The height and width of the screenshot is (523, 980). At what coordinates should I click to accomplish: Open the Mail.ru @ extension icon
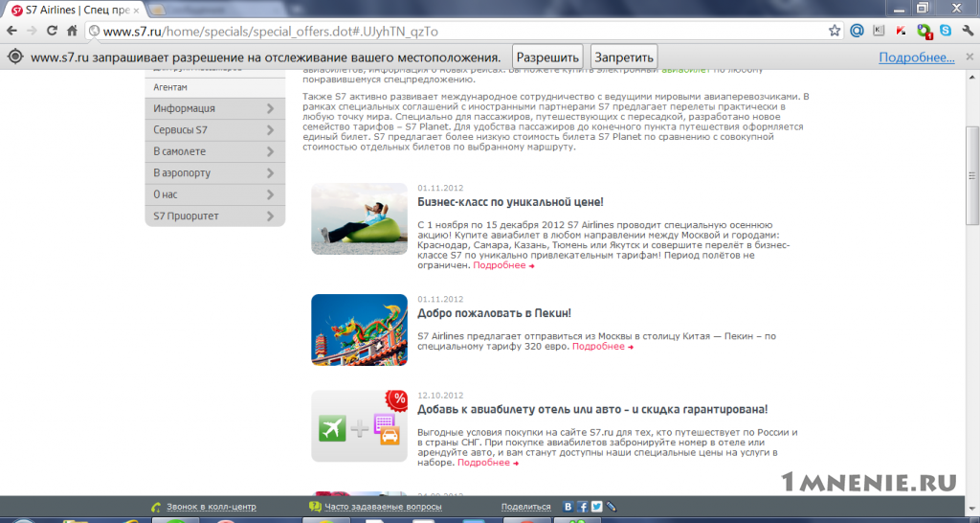click(857, 31)
